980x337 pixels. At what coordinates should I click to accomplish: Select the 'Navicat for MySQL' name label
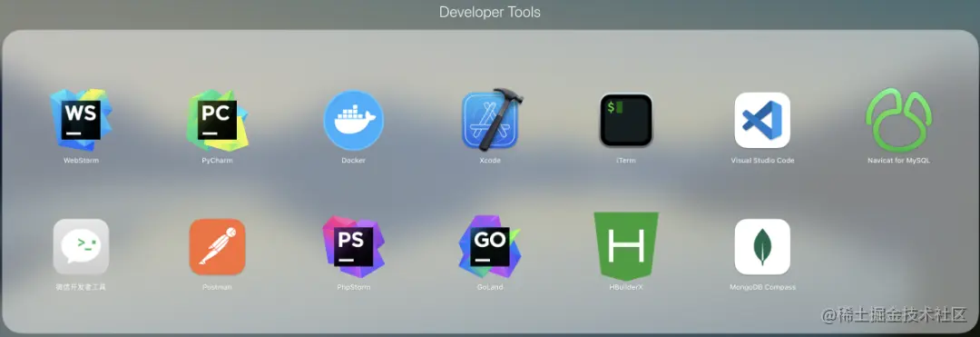(x=898, y=161)
